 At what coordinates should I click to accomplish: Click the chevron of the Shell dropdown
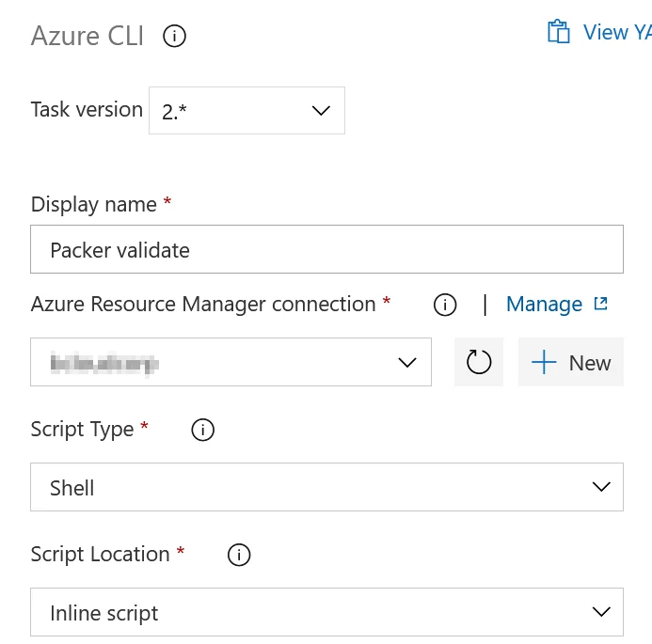click(601, 487)
